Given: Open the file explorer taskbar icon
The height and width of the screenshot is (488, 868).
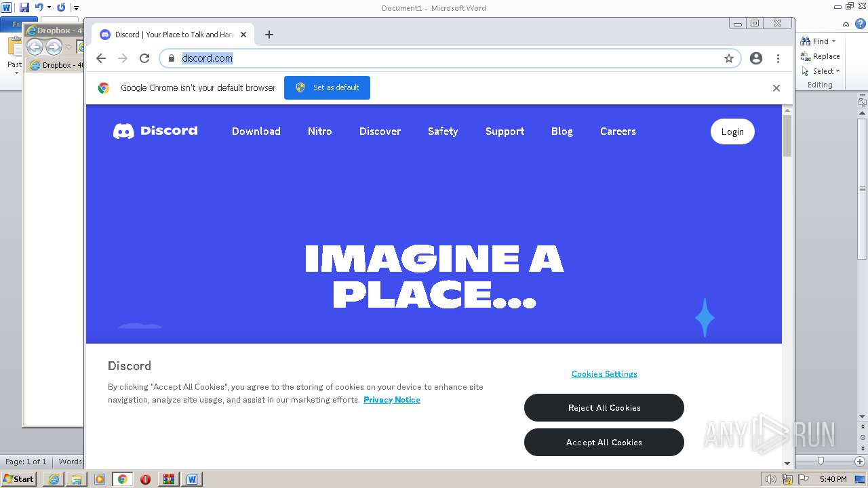Looking at the screenshot, I should coord(77,479).
